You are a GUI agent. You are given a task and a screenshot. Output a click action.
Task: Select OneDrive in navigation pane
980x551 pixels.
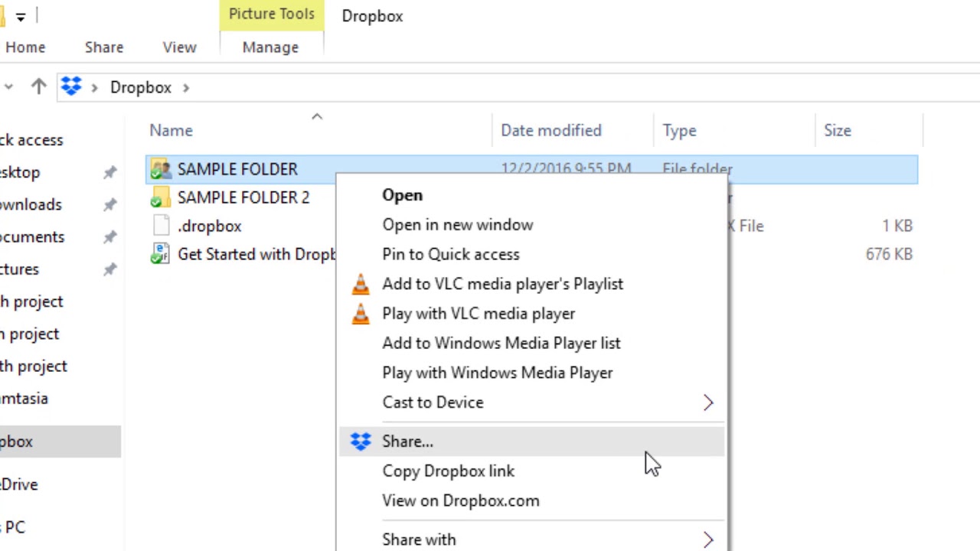pyautogui.click(x=18, y=484)
